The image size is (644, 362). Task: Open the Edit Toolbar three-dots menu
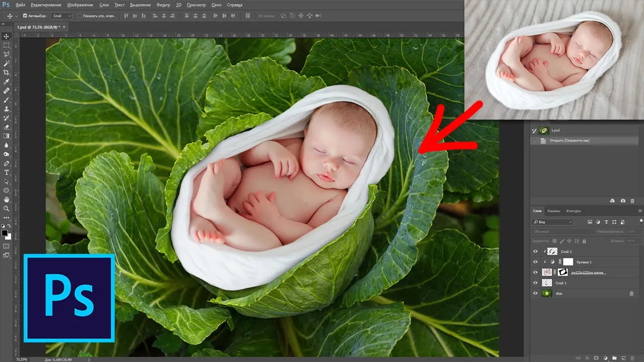(x=7, y=218)
